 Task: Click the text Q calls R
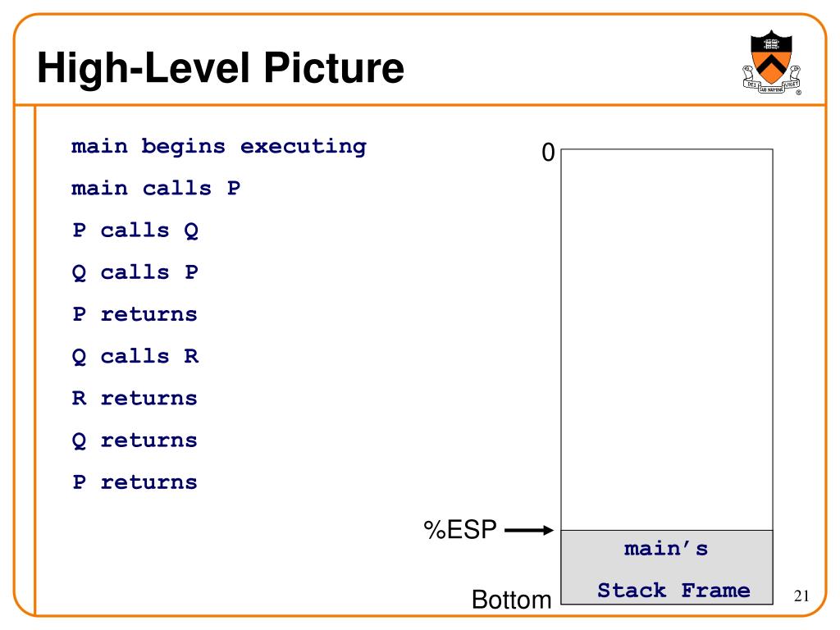pos(135,357)
